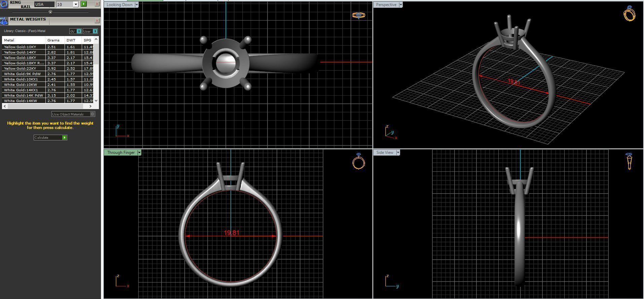
Task: Select the Yellow Gold:18KY R... row
Action: coord(48,63)
